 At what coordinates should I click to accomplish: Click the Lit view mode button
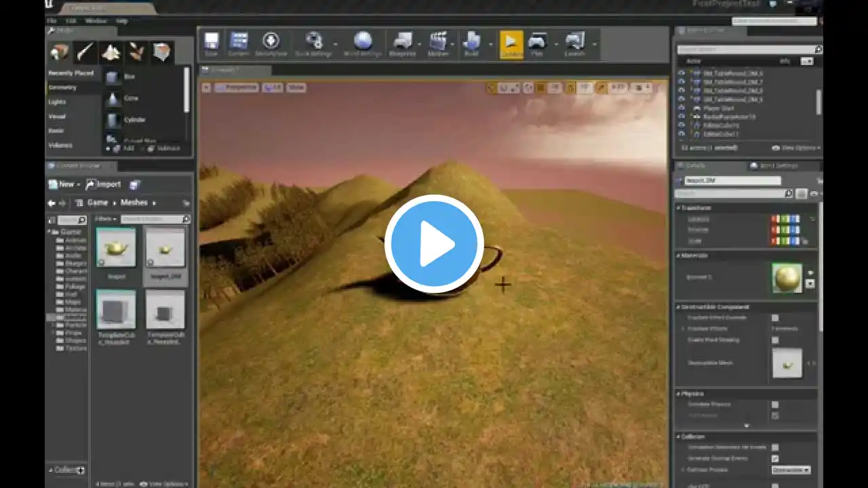(273, 87)
